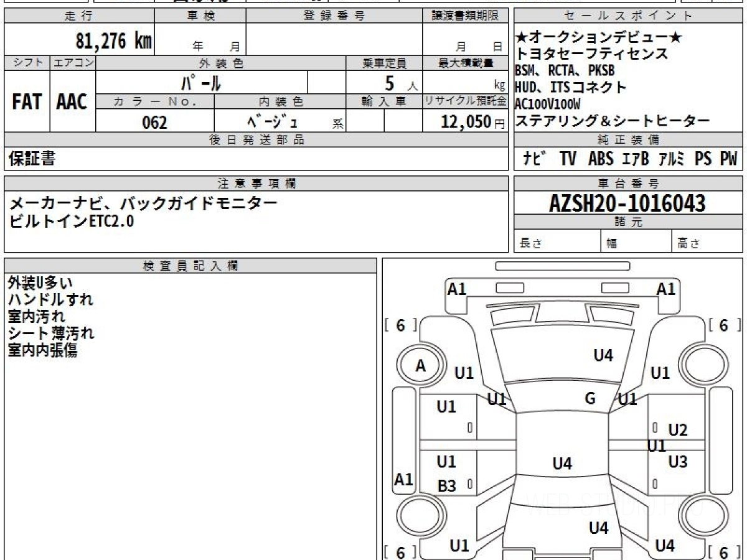Click chassis number AZSH20-1016043
Viewport: 747px width, 560px height.
pyautogui.click(x=628, y=203)
